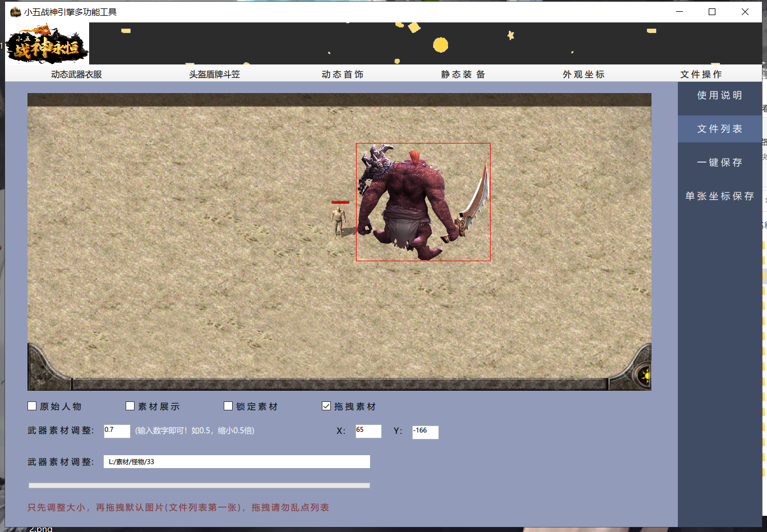Toggle the 锁定素材 checkbox
The width and height of the screenshot is (767, 532).
click(x=228, y=406)
